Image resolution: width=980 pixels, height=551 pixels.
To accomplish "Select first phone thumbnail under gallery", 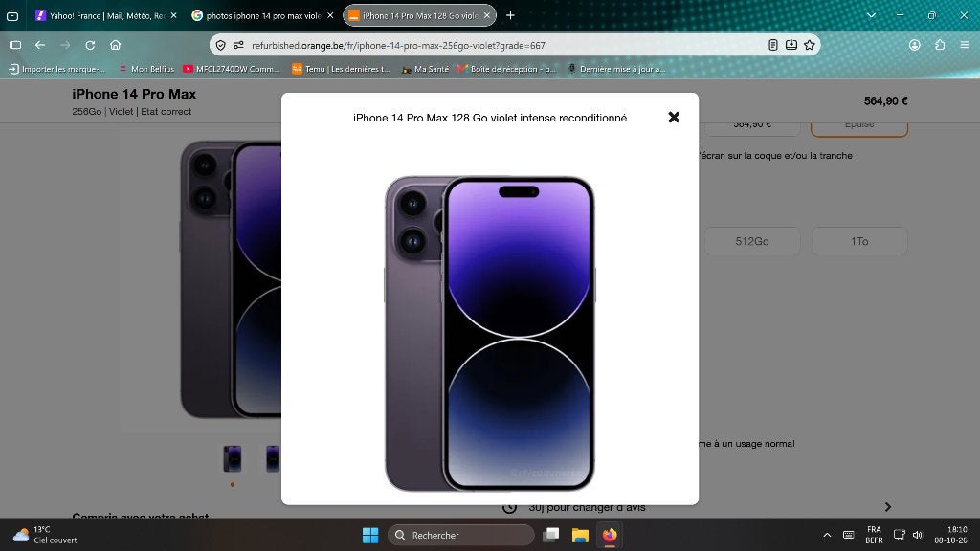I will 233,458.
